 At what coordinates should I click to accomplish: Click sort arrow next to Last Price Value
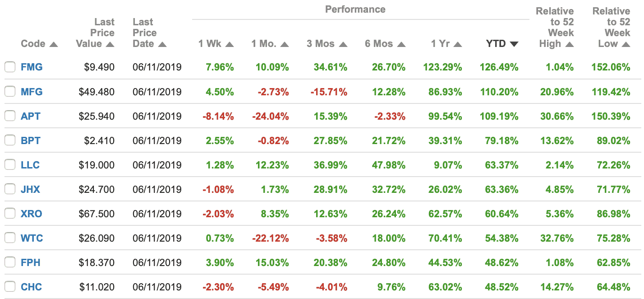tap(110, 44)
